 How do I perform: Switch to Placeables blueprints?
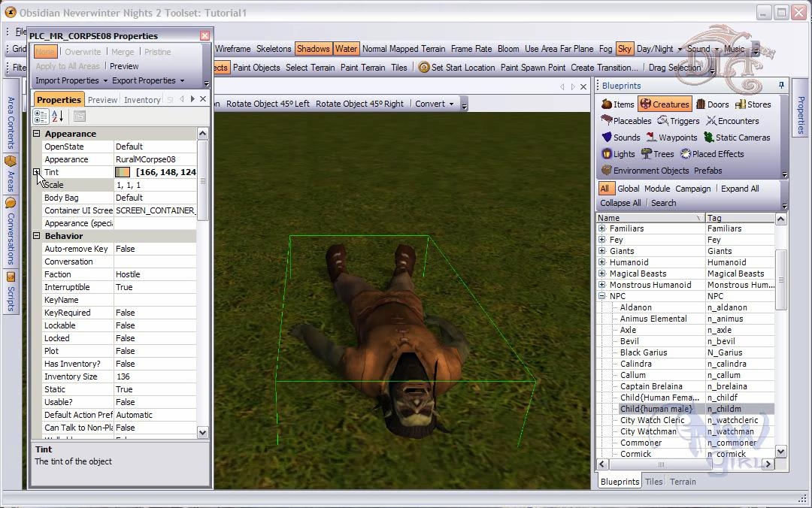(626, 121)
